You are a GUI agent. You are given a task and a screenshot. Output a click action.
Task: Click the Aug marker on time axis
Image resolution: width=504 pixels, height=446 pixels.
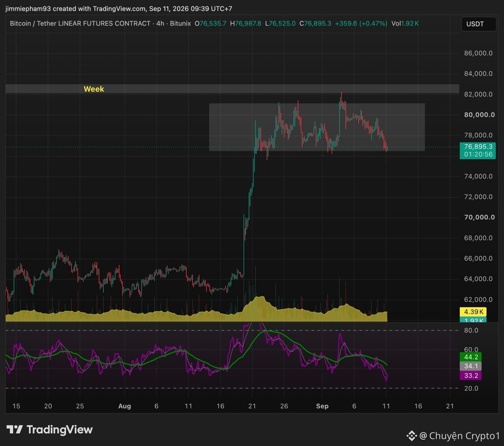pyautogui.click(x=124, y=406)
